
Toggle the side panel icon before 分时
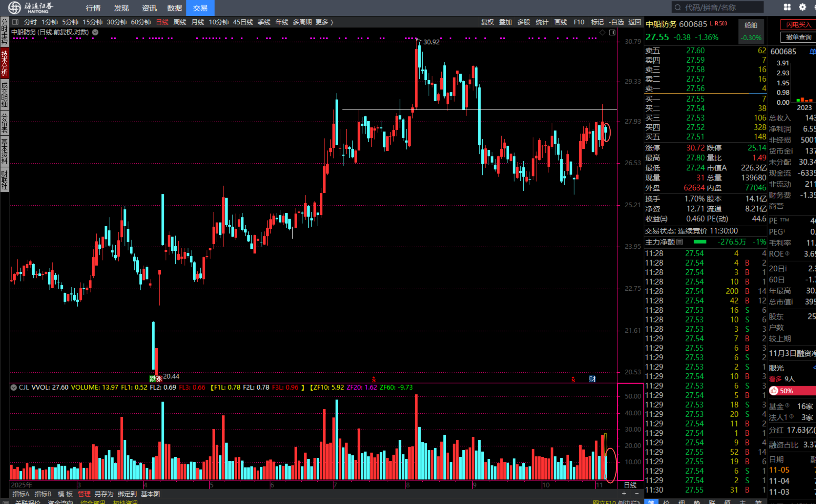point(15,22)
